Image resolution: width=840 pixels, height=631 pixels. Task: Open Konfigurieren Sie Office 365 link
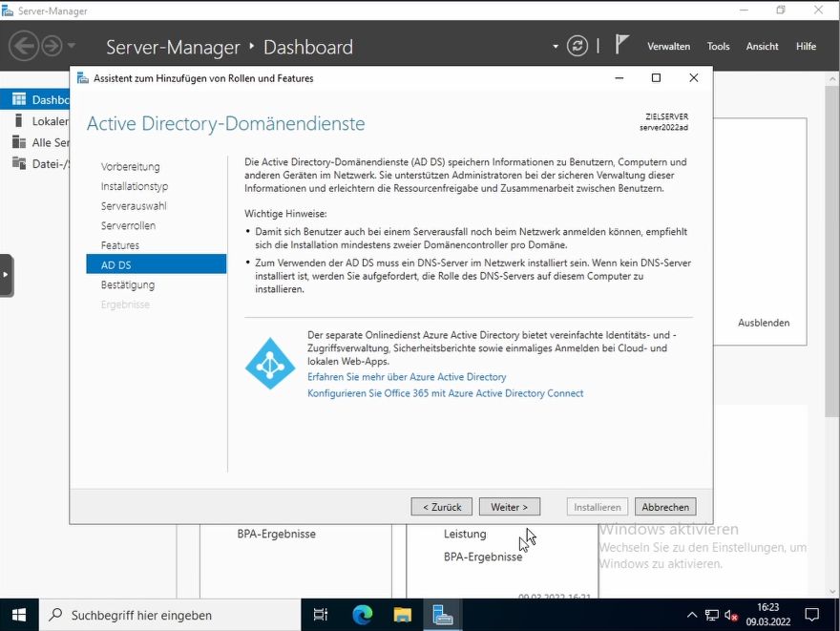point(445,393)
